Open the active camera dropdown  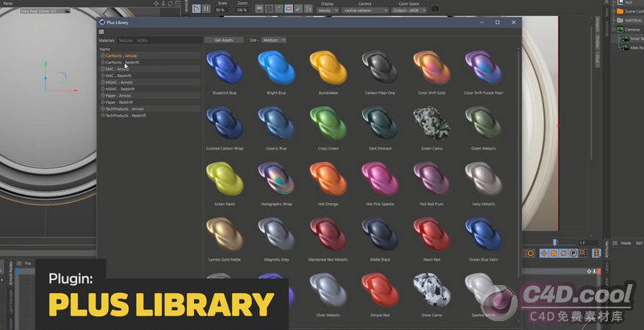tap(365, 10)
